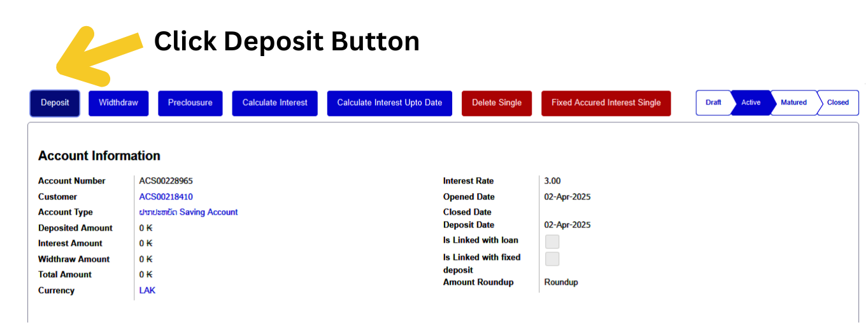This screenshot has width=868, height=323.
Task: Follow the LAK currency link
Action: 147,291
